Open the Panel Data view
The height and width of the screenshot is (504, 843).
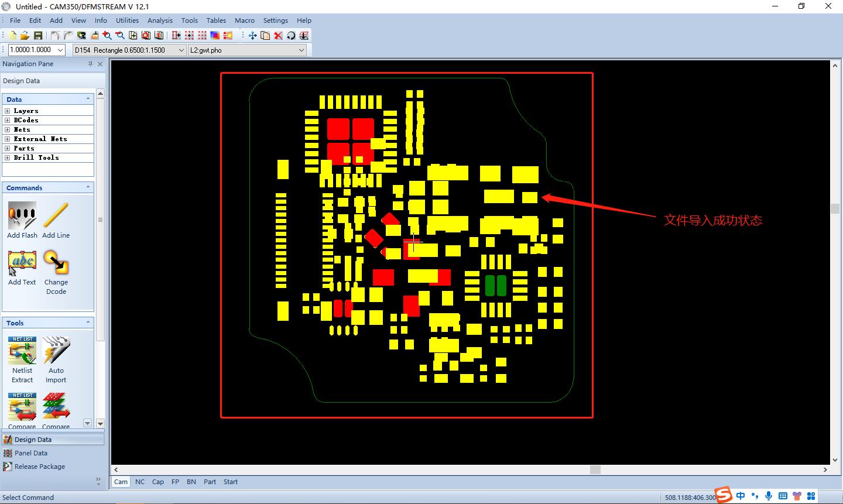tap(31, 453)
